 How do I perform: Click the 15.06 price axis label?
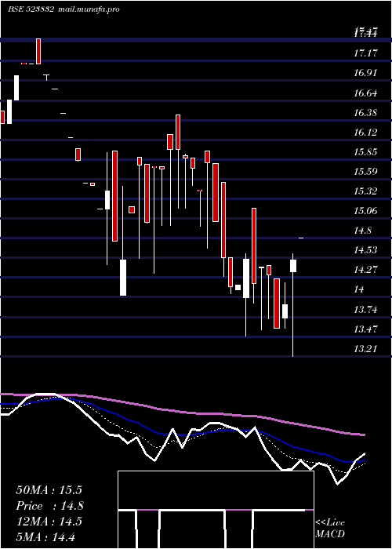[366, 211]
